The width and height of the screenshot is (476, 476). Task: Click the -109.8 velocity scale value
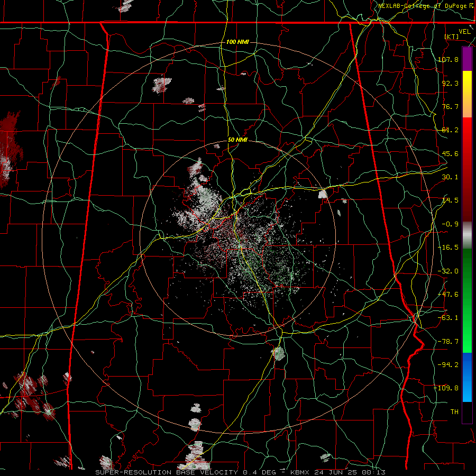coord(446,388)
